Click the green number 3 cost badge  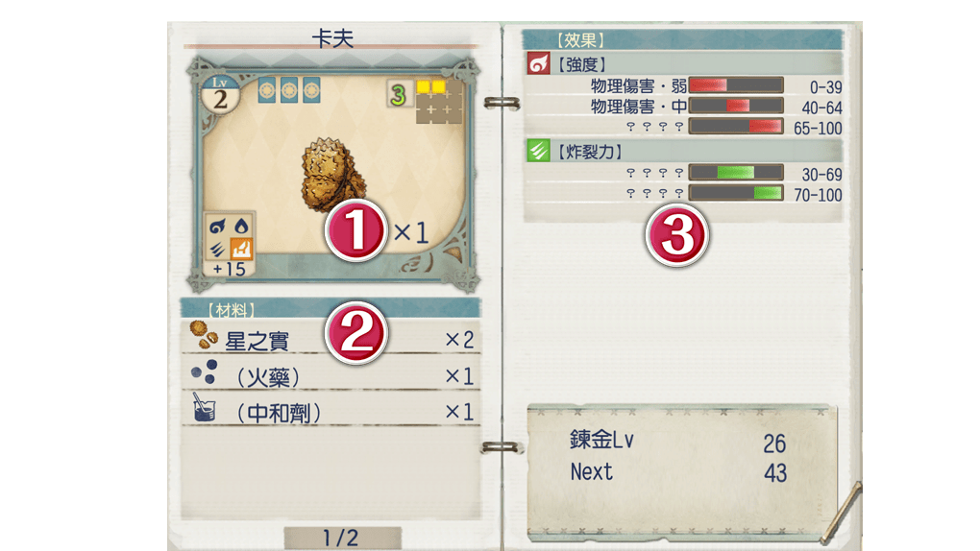399,94
